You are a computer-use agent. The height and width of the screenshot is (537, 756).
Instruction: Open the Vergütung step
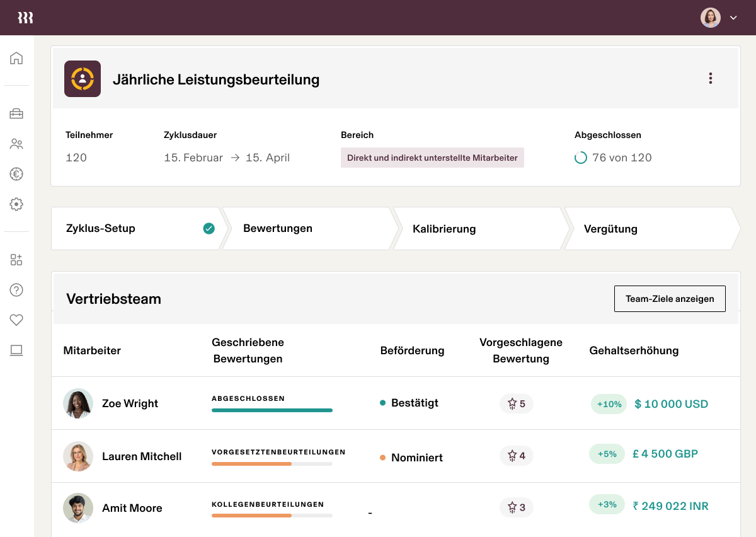pos(610,229)
